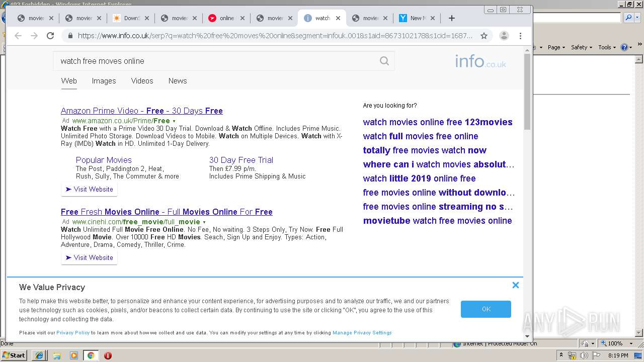Close the active 'watch' tab
644x362 pixels.
point(338,18)
